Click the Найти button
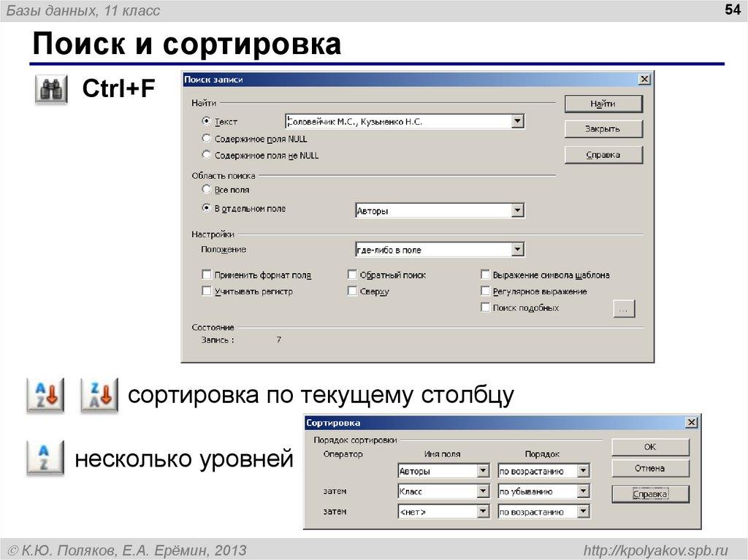The height and width of the screenshot is (560, 748). tap(603, 103)
